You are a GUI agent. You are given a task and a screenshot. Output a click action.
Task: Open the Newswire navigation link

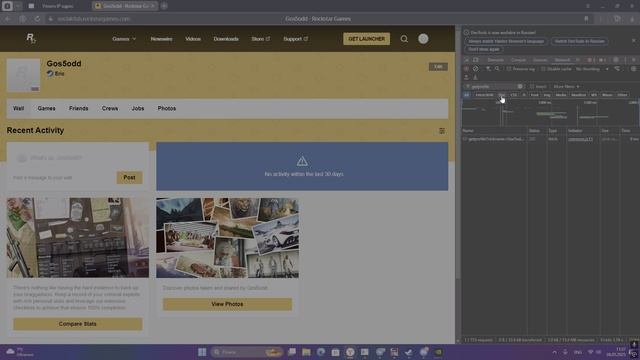point(161,39)
